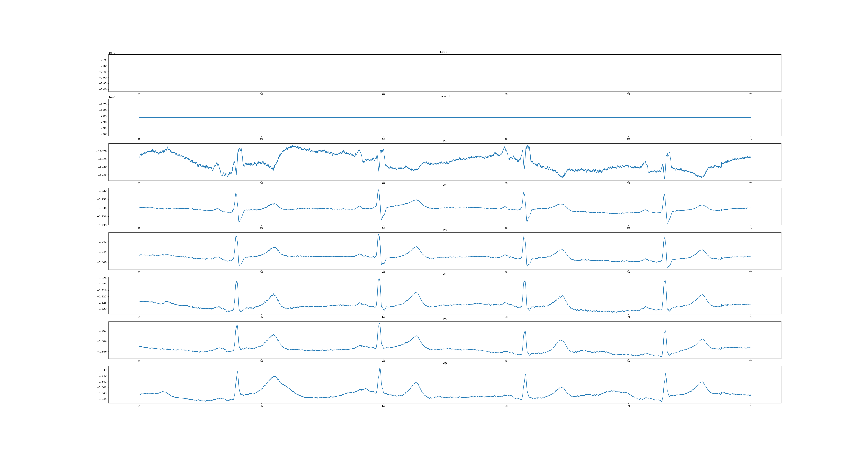The image size is (868, 453).
Task: Click the −1.339 y-axis tick of V6
Action: 102,370
